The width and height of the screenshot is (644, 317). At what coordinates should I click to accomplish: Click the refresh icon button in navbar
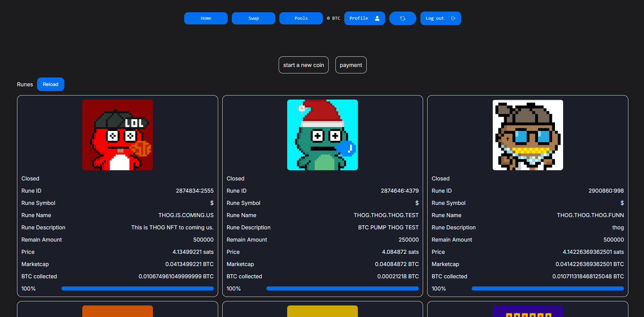point(402,18)
